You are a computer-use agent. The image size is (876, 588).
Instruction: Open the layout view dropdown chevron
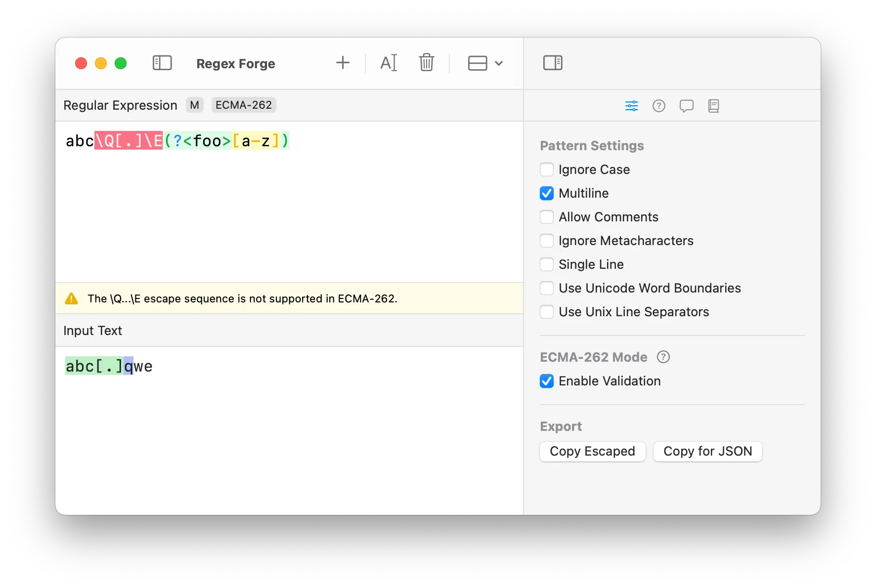(x=499, y=63)
